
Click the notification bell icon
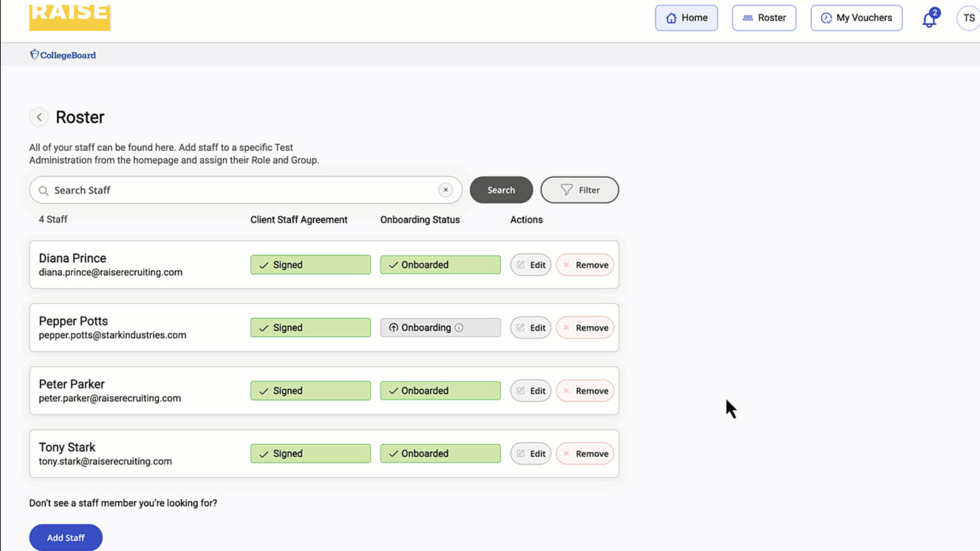click(929, 19)
